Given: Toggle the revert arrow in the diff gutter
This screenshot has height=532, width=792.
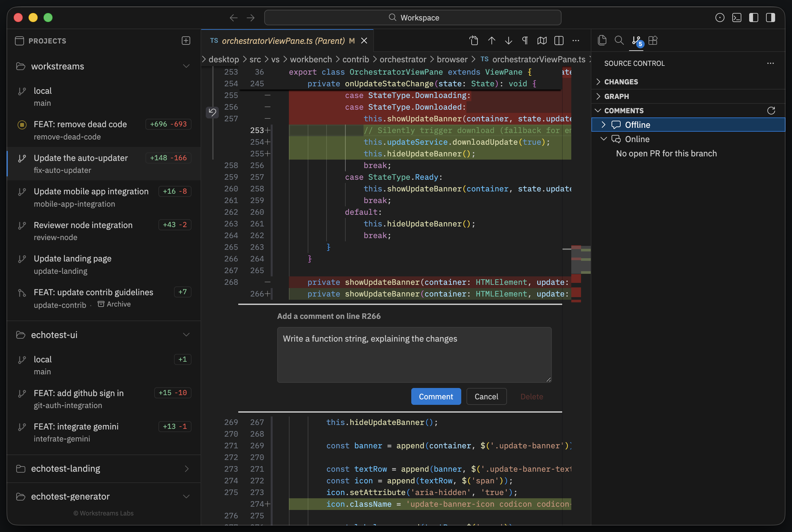Looking at the screenshot, I should click(212, 112).
